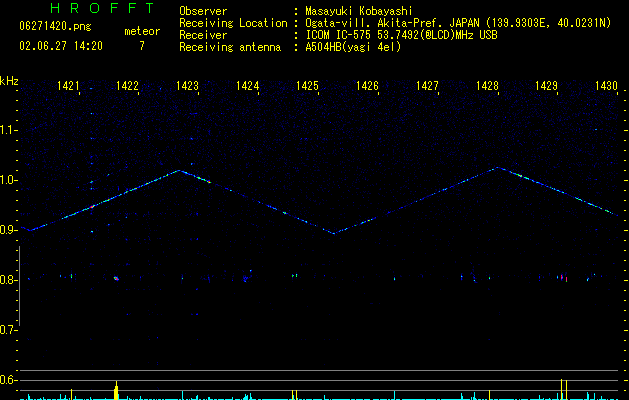Viewport: 629px width, 400px height.
Task: Click the 0.9 frequency axis label
Action: click(x=7, y=230)
